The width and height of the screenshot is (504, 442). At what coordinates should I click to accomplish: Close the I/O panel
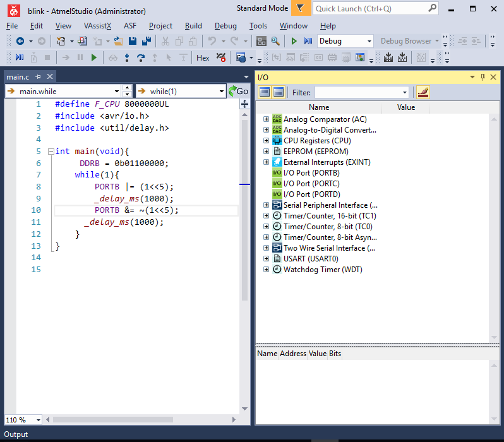coord(493,77)
